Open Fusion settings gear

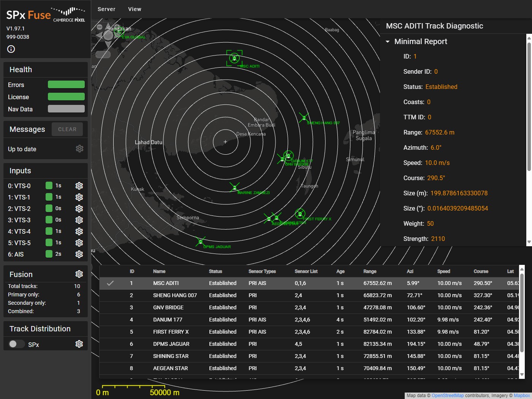click(x=79, y=274)
